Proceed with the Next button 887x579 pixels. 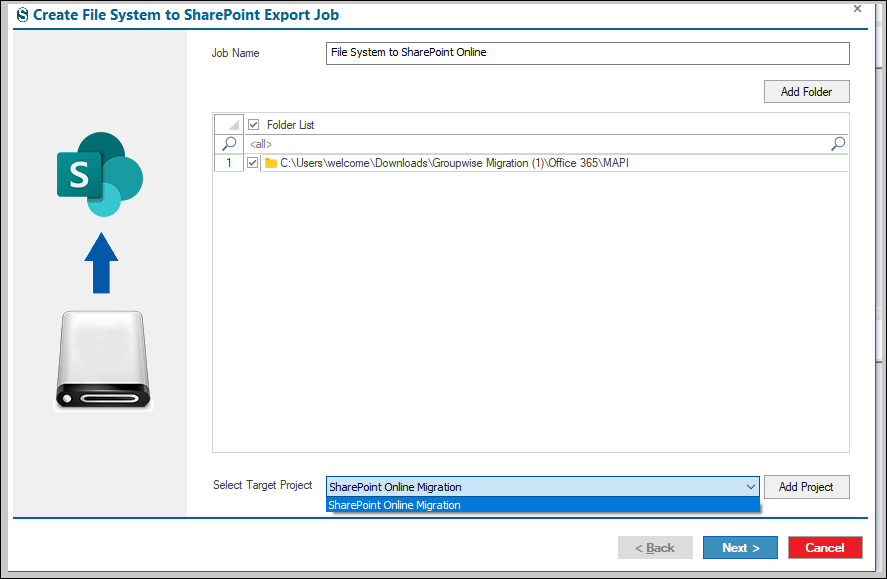pos(740,547)
